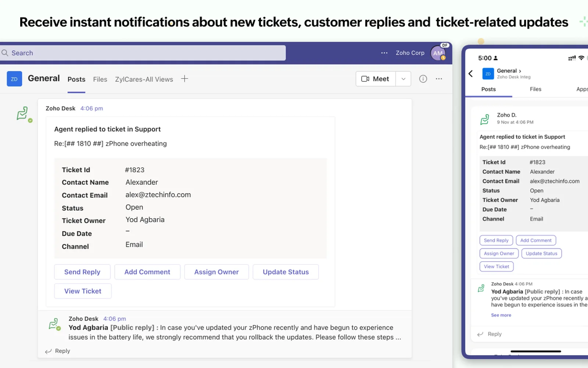The width and height of the screenshot is (588, 368).
Task: Add a new tab with the plus icon
Action: click(x=184, y=79)
